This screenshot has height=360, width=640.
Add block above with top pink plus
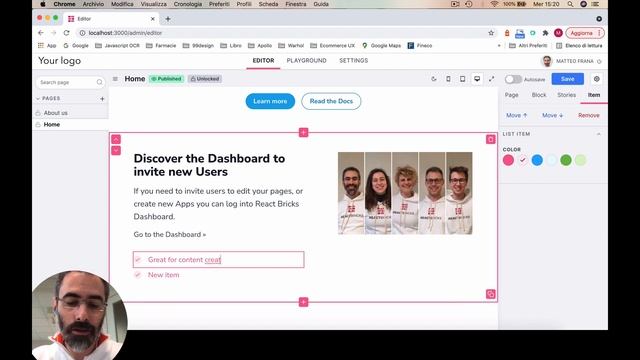pyautogui.click(x=303, y=132)
